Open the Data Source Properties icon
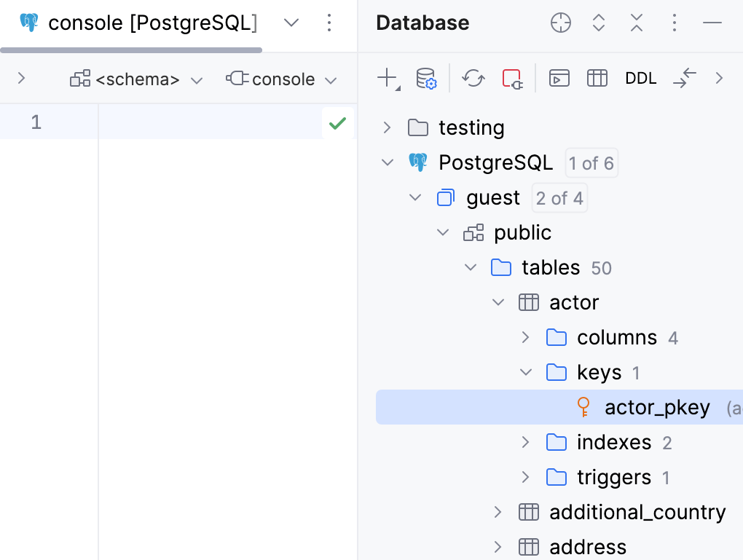Viewport: 743px width, 560px height. [x=425, y=78]
